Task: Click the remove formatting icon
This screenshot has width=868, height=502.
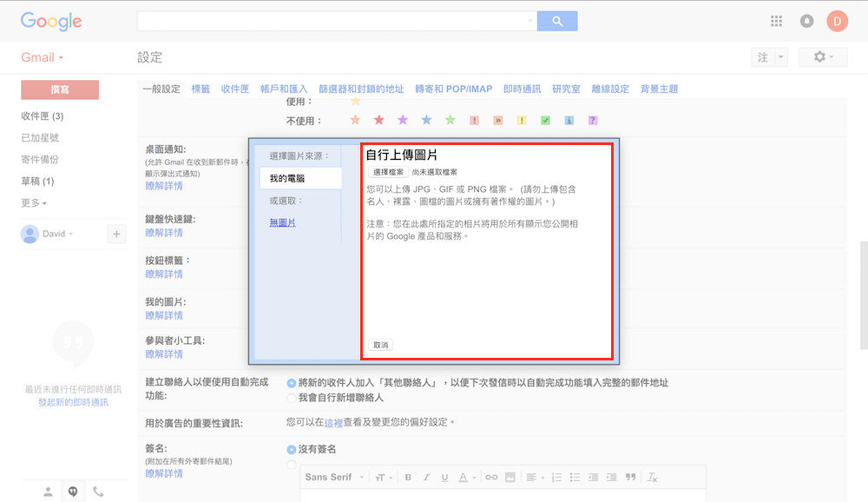Action: click(x=653, y=477)
